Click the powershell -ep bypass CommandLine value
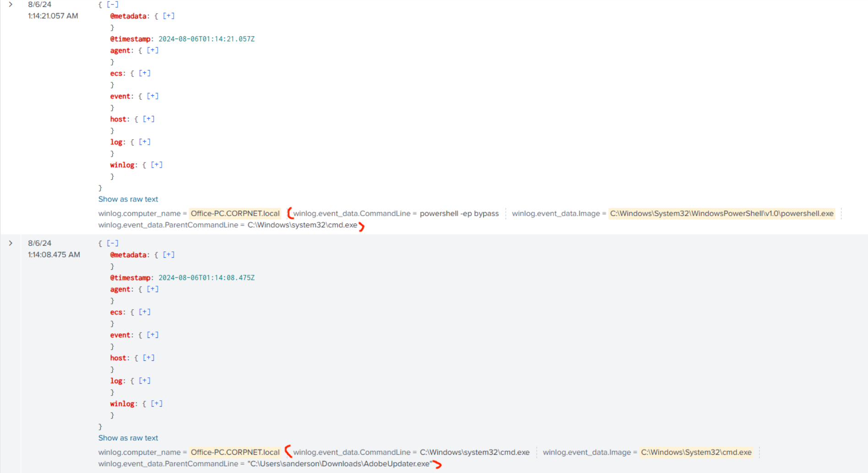This screenshot has height=473, width=868. tap(459, 213)
